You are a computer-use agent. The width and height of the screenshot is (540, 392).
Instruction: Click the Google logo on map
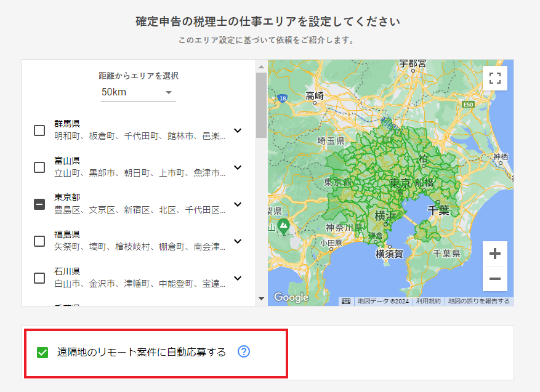(x=291, y=297)
